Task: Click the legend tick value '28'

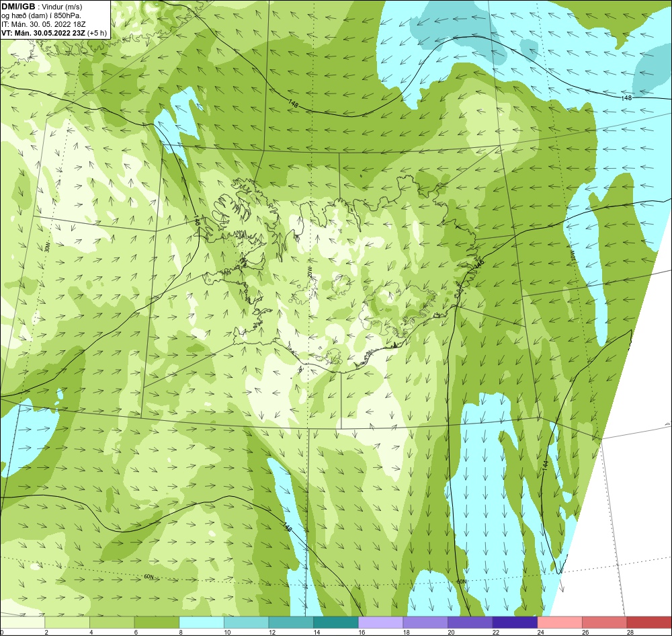Action: 630,632
